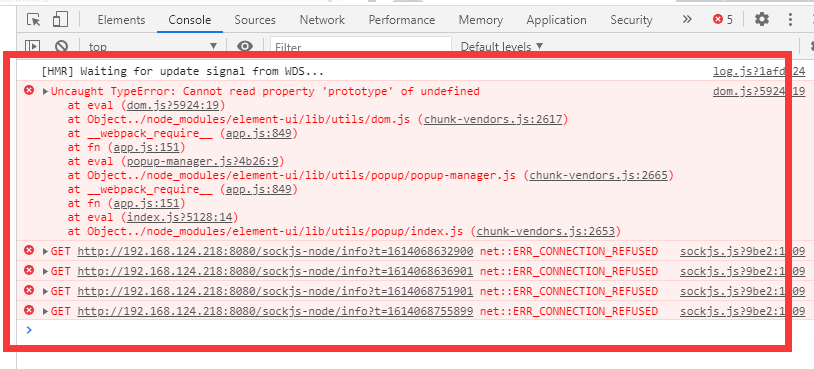Switch to the Elements tab
The width and height of the screenshot is (814, 369).
pos(121,20)
